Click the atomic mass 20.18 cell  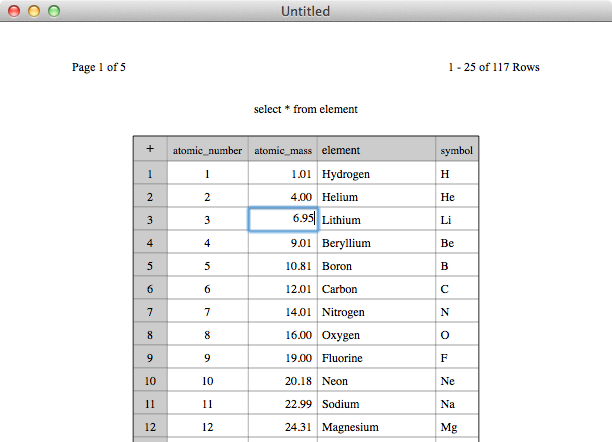[x=283, y=381]
